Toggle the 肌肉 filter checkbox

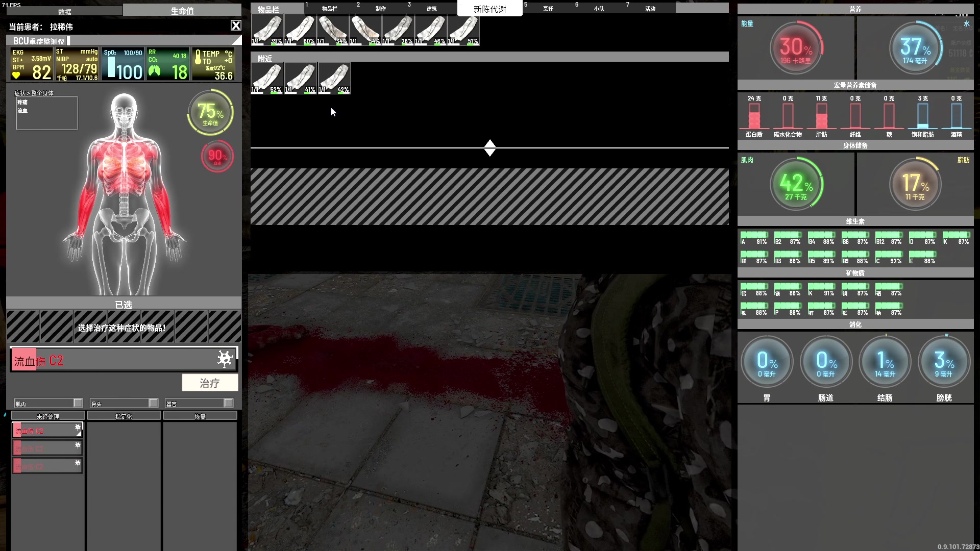point(78,403)
